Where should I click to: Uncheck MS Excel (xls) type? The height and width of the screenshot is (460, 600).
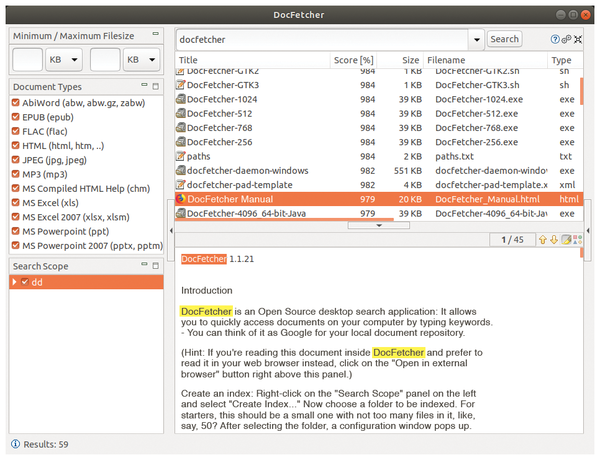pyautogui.click(x=15, y=202)
